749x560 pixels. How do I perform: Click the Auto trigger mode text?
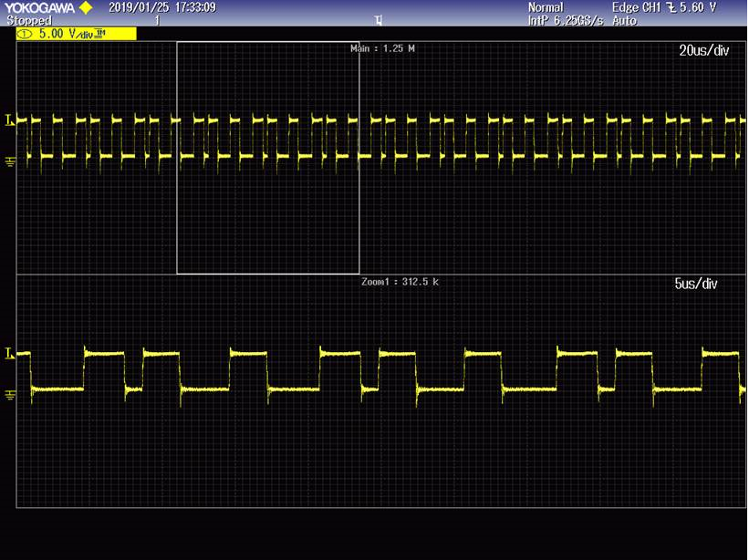pyautogui.click(x=624, y=21)
